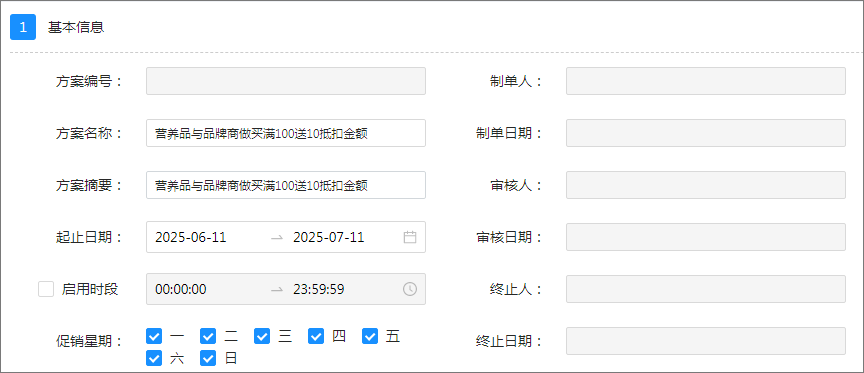The height and width of the screenshot is (373, 864).
Task: Click the 起止日期 label
Action: [x=89, y=237]
